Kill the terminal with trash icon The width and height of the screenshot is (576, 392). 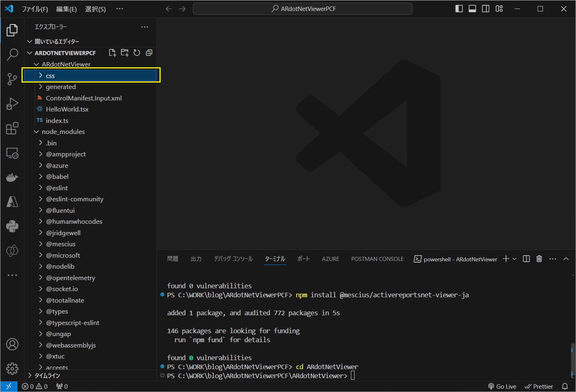[x=539, y=259]
